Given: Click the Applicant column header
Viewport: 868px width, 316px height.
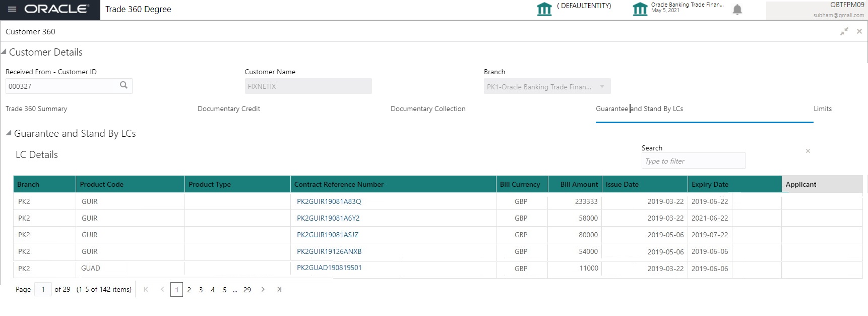Looking at the screenshot, I should (x=822, y=184).
